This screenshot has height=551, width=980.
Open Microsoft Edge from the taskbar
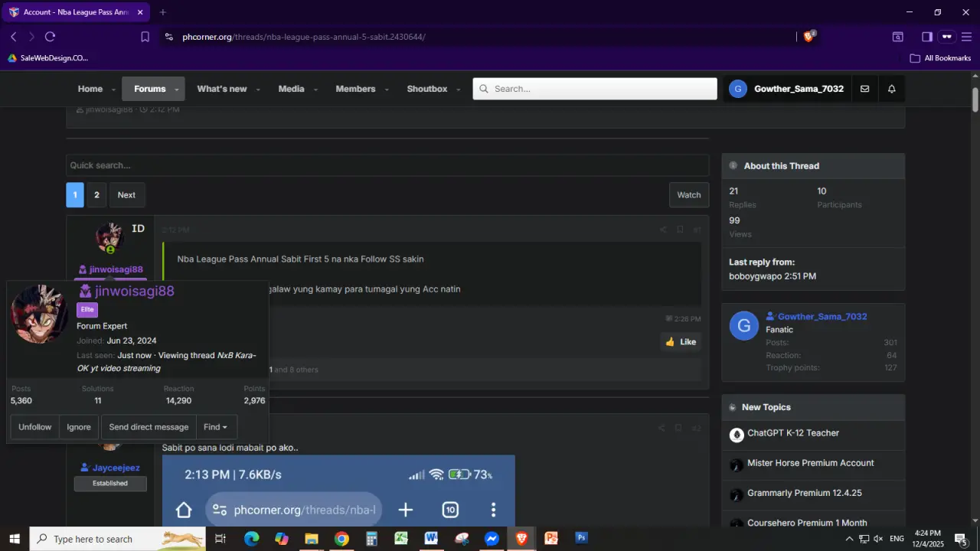point(251,539)
